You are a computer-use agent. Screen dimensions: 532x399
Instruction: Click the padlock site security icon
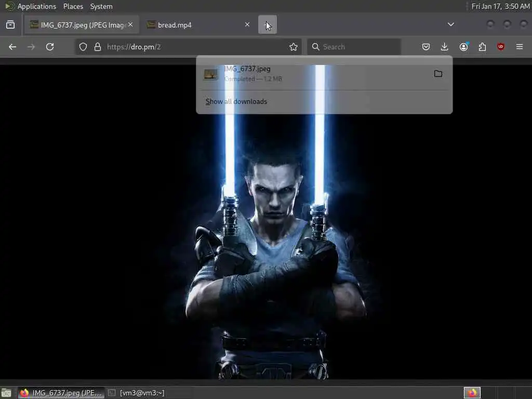point(98,47)
